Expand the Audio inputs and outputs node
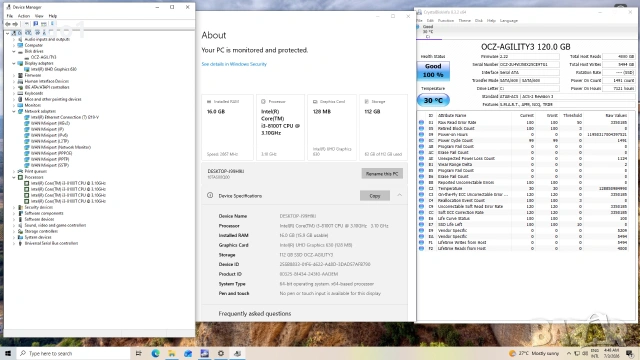This screenshot has width=640, height=360. (14, 39)
